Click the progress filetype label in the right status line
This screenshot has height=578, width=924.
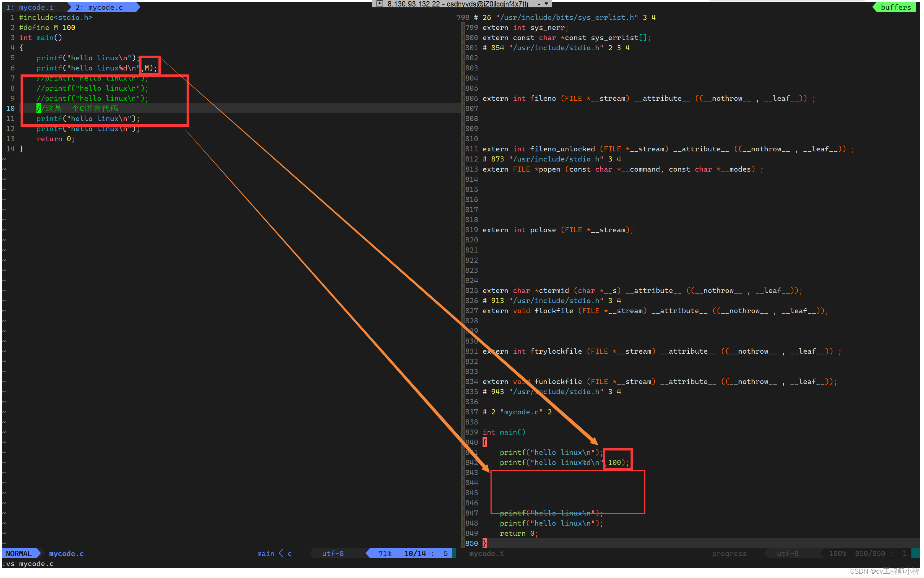(x=729, y=553)
